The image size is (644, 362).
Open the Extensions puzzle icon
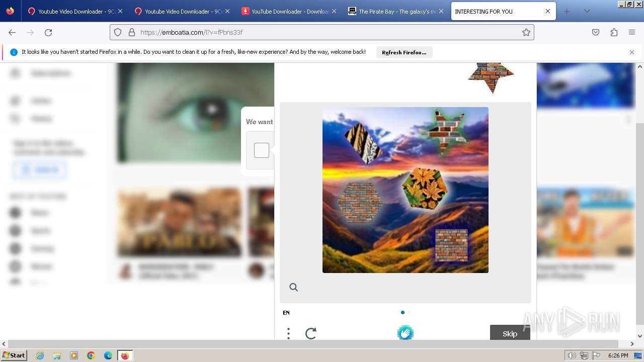pos(614,32)
